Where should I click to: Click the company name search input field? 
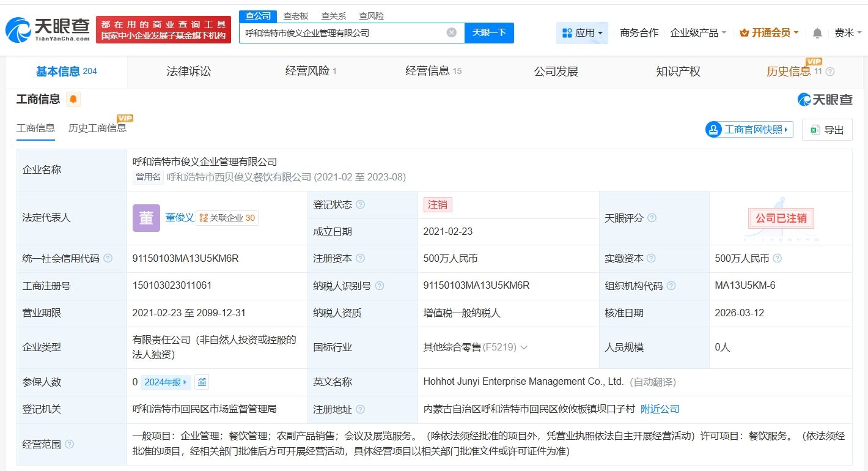[x=342, y=33]
